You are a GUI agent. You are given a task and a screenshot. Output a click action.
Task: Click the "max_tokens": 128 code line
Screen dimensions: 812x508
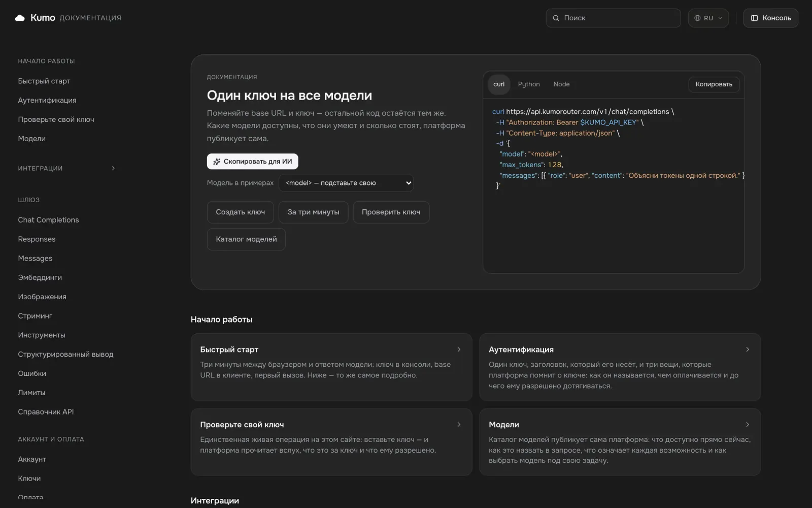531,165
